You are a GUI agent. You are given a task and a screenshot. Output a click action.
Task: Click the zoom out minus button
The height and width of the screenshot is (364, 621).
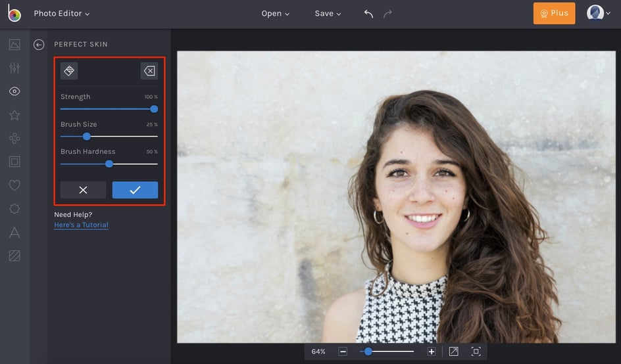tap(343, 352)
